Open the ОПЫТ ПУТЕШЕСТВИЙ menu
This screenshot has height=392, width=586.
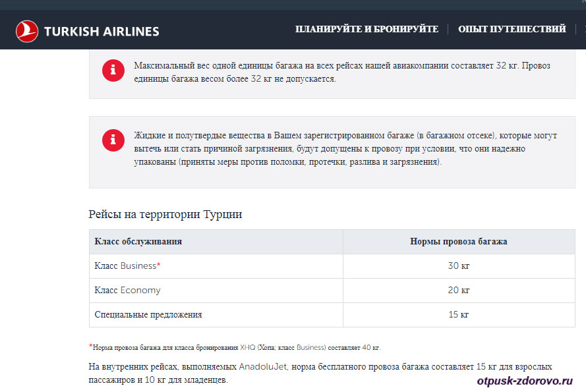512,30
